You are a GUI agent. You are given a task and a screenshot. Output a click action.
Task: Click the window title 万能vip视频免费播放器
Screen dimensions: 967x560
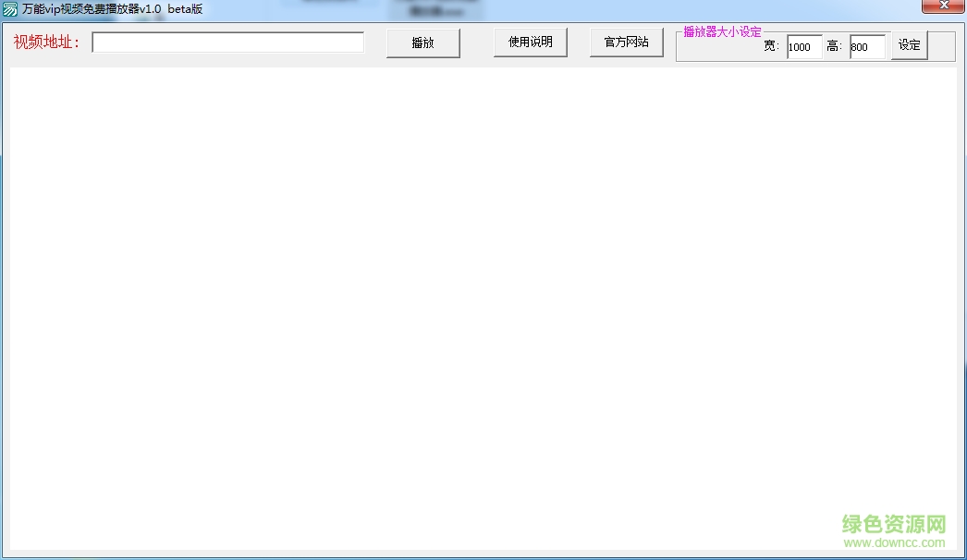point(109,7)
